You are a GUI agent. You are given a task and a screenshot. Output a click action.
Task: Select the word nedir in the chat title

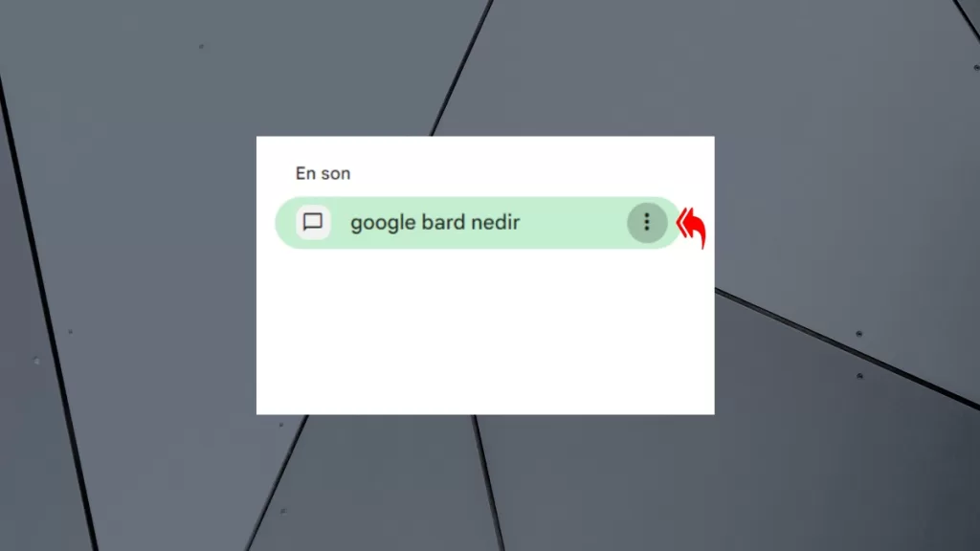point(496,222)
